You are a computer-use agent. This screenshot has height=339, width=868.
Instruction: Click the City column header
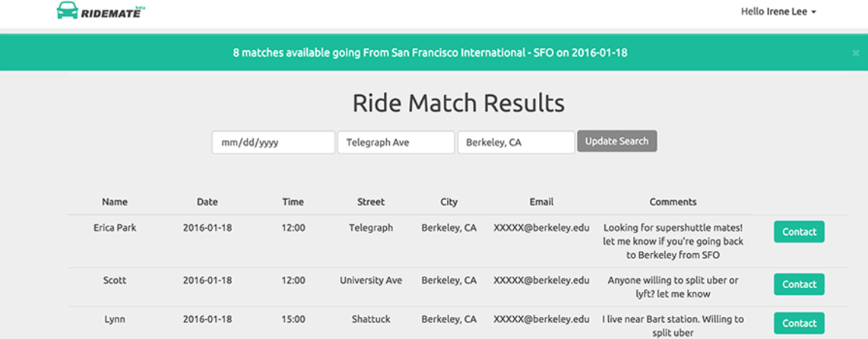(448, 202)
